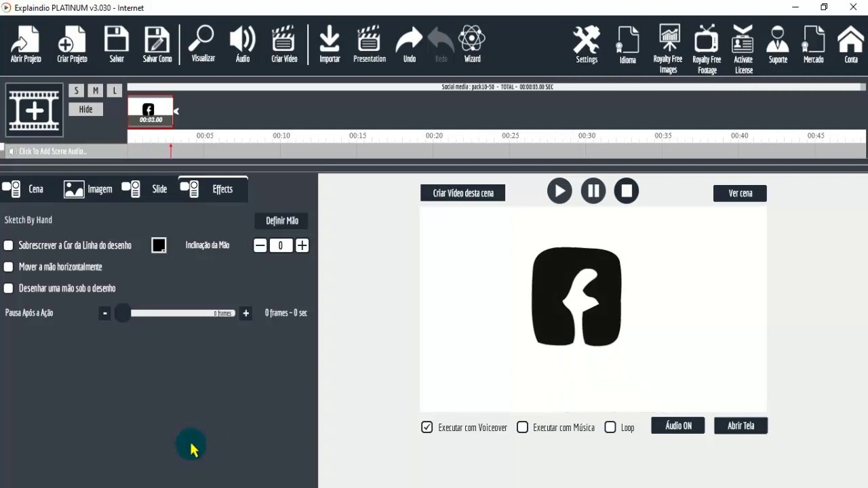This screenshot has width=868, height=488.
Task: Switch to the Cena tab
Action: pos(24,189)
